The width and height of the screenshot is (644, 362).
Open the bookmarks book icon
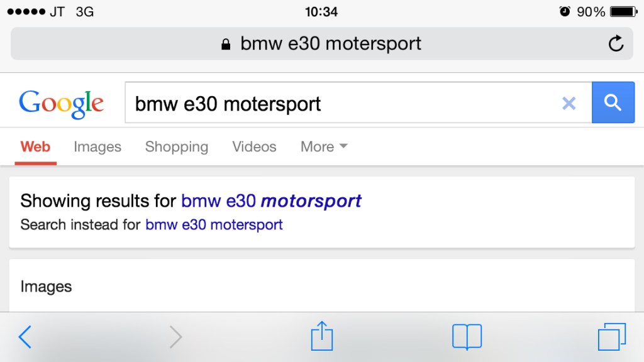pyautogui.click(x=467, y=336)
